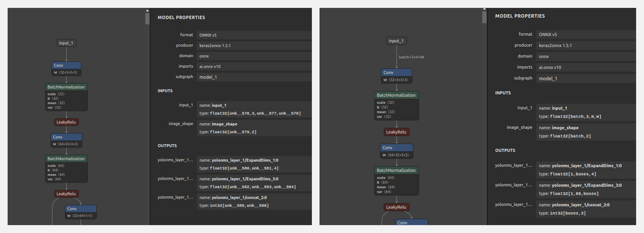644x233 pixels.
Task: Click type float32[unk__582,unk__583,unk__584]
Action: pyautogui.click(x=254, y=187)
